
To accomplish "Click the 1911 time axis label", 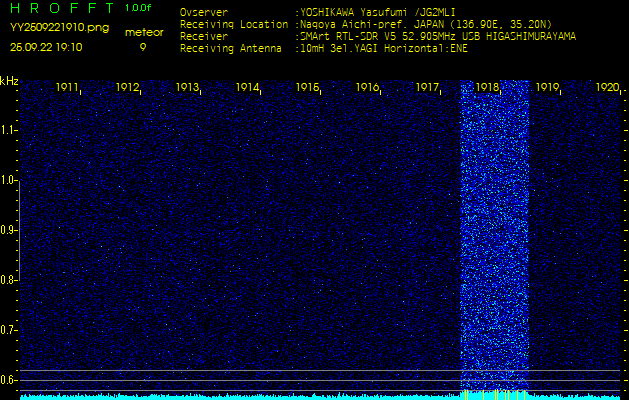I will tap(67, 87).
